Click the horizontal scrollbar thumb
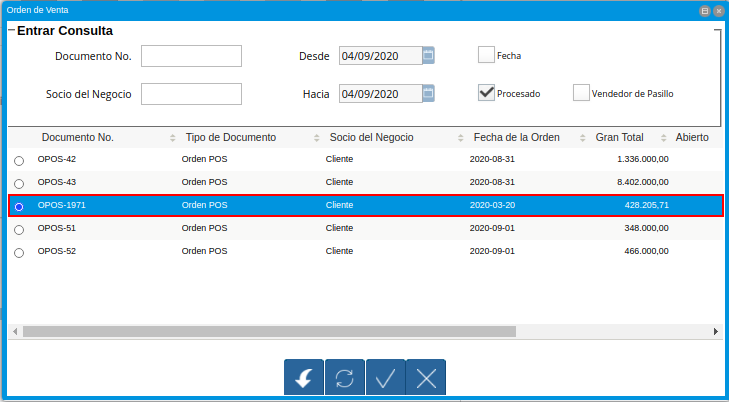This screenshot has width=729, height=402. pos(270,331)
